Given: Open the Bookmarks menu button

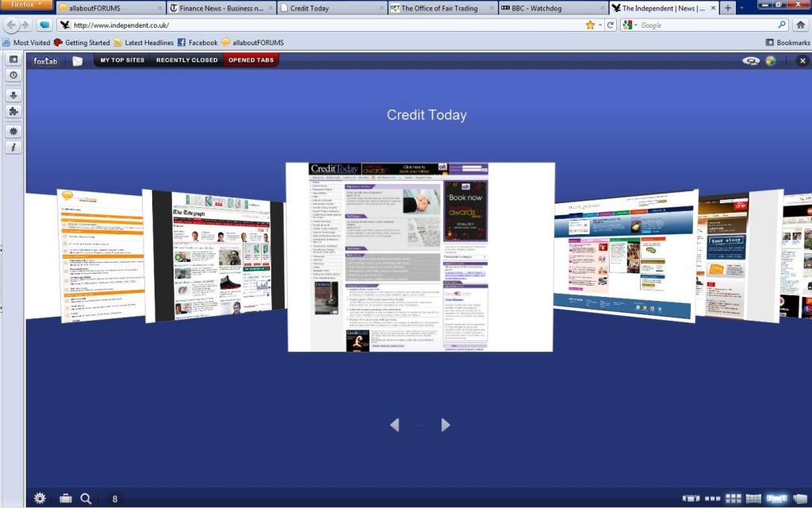Looking at the screenshot, I should (x=787, y=43).
